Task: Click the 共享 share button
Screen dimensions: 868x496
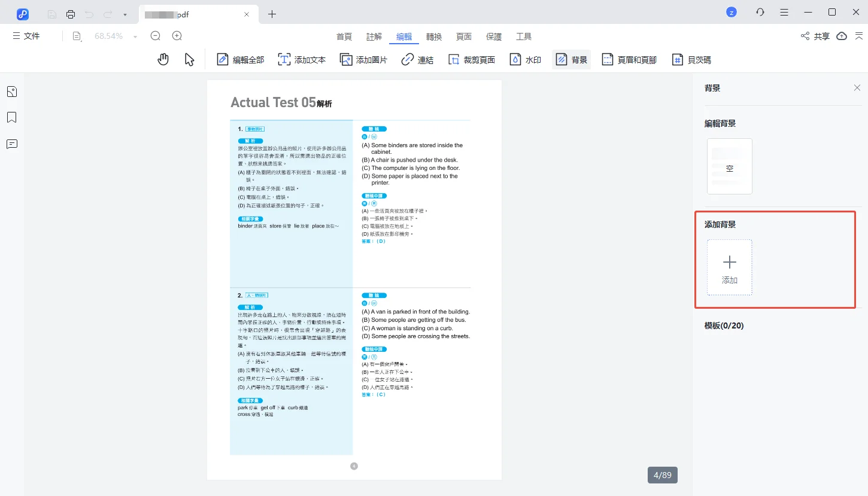Action: [x=815, y=36]
